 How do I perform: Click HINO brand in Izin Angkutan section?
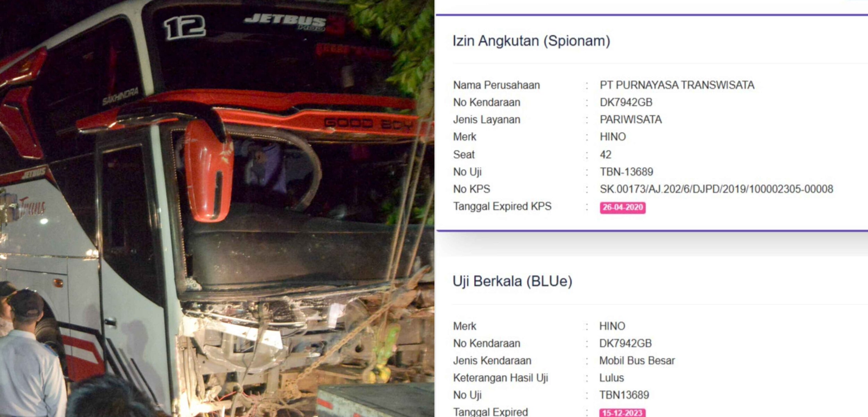click(x=612, y=137)
